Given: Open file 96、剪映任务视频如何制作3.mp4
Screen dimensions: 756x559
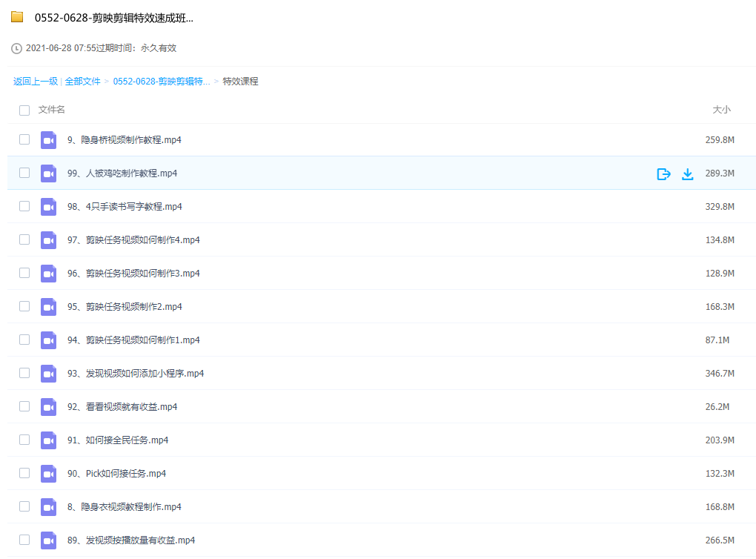Looking at the screenshot, I should coord(133,274).
